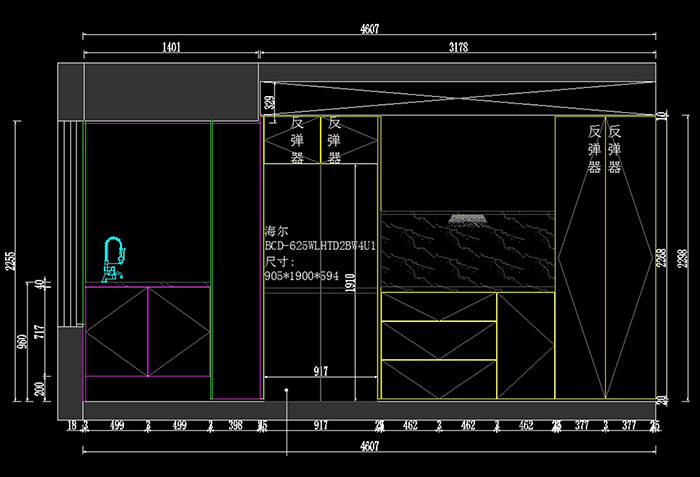This screenshot has width=700, height=477.
Task: Click the 398 width dimension text
Action: pyautogui.click(x=235, y=426)
